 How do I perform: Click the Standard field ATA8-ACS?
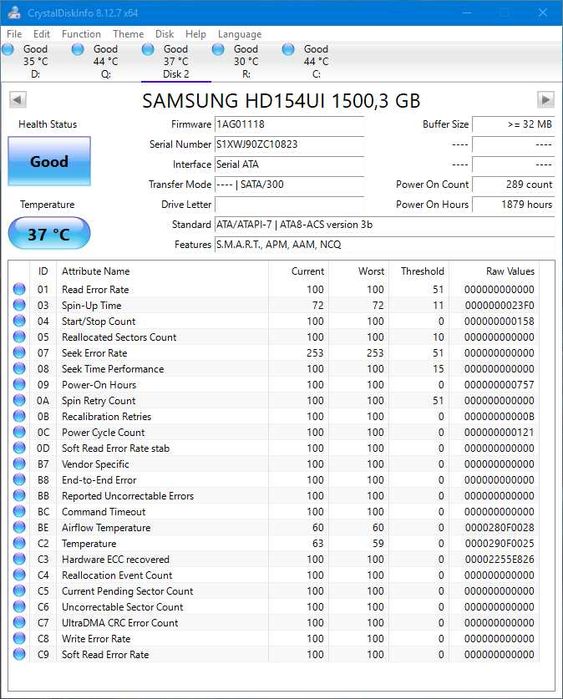coord(385,225)
